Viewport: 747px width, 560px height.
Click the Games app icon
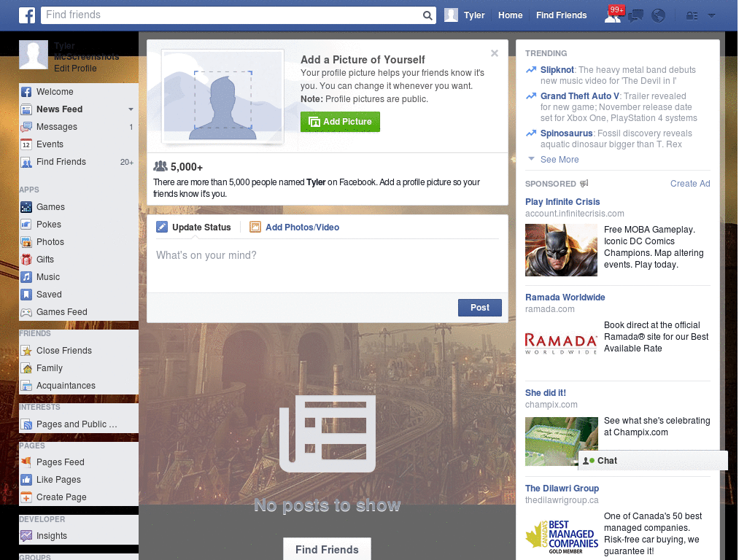pyautogui.click(x=26, y=207)
